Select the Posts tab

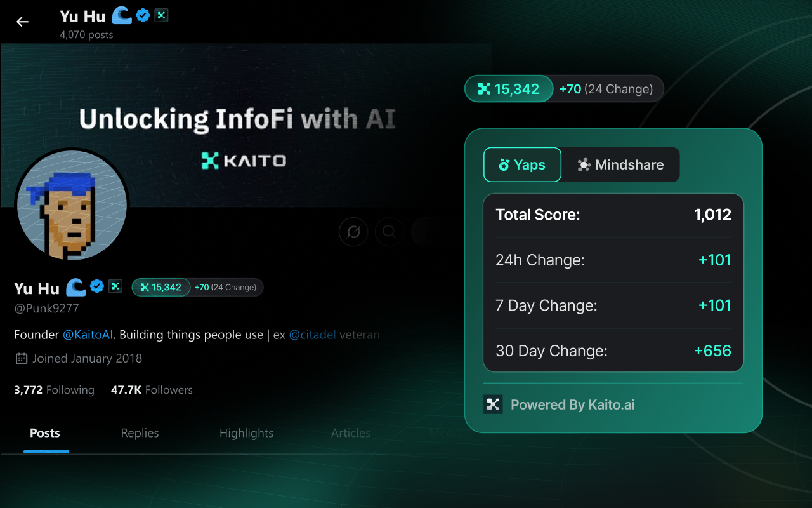pyautogui.click(x=45, y=433)
